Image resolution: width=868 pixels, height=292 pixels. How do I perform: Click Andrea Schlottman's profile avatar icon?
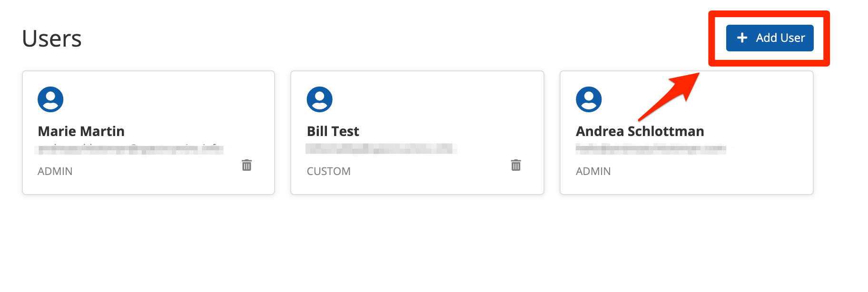point(589,99)
